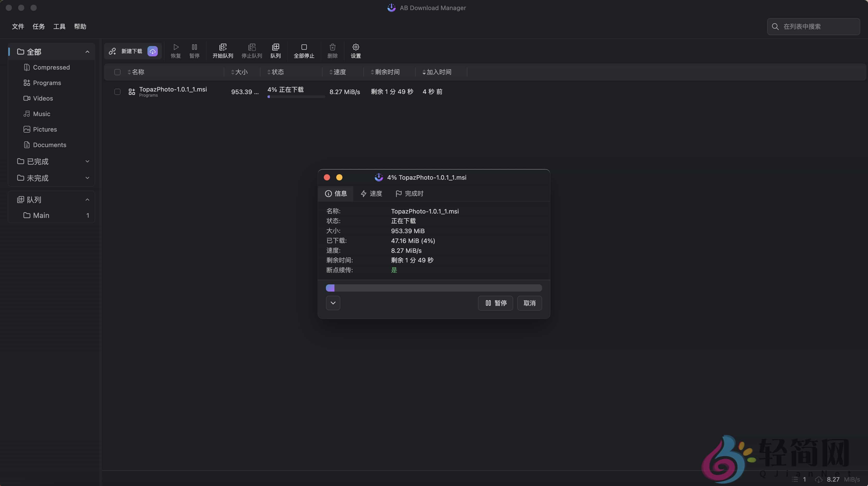Toggle the cloud button beside 新建下载
The height and width of the screenshot is (486, 868).
pyautogui.click(x=152, y=51)
